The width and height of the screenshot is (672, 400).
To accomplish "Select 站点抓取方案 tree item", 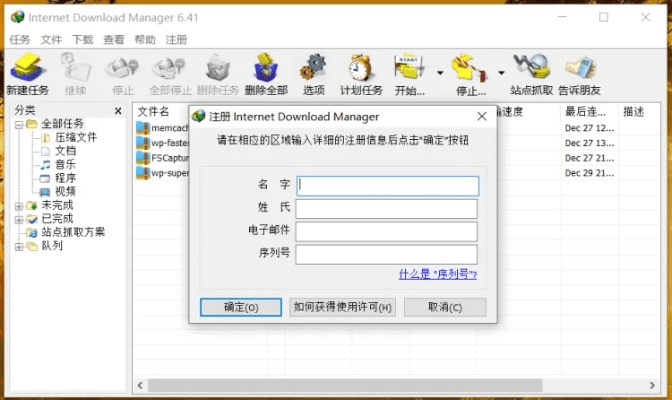I will pyautogui.click(x=73, y=232).
